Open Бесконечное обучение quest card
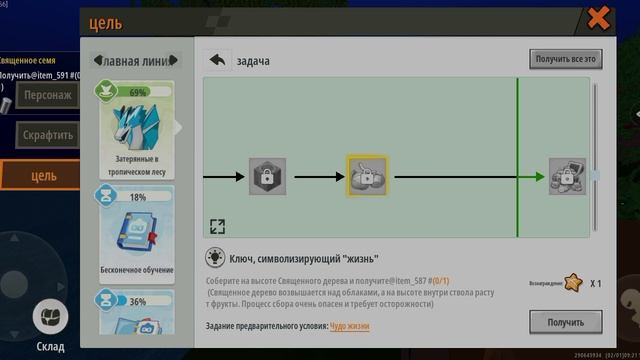The width and height of the screenshot is (640, 360). [137, 235]
